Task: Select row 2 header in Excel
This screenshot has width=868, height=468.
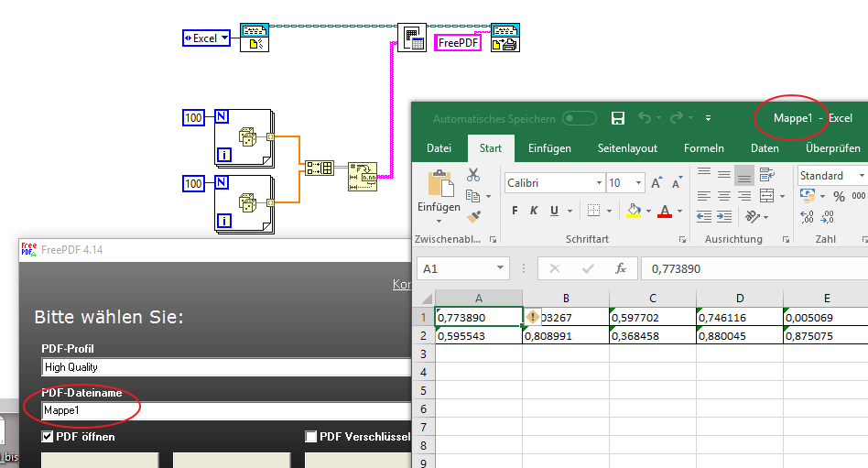Action: point(424,335)
